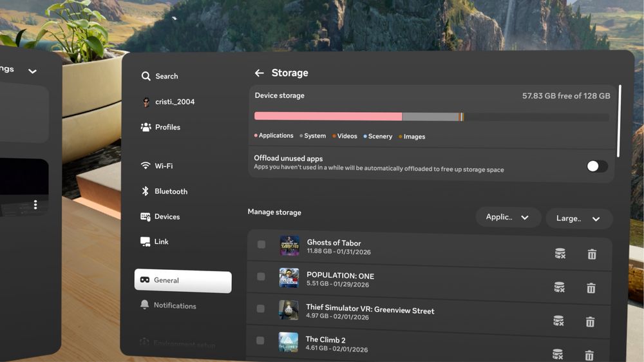The image size is (644, 362).
Task: Delete Ghosts of Tabor with trash icon
Action: pos(592,254)
